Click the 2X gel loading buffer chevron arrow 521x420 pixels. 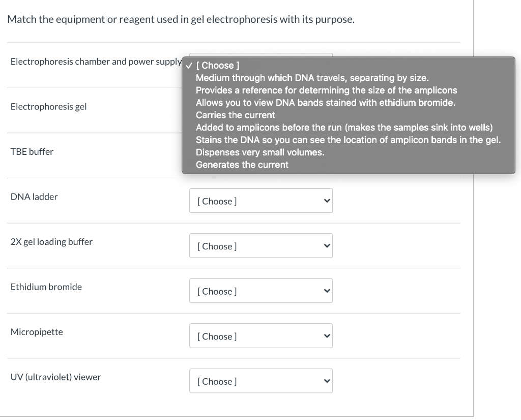point(327,246)
